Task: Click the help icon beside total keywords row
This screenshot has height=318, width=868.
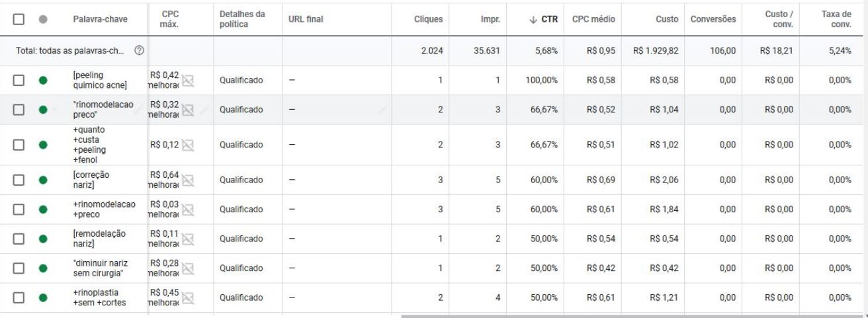Action: (138, 51)
